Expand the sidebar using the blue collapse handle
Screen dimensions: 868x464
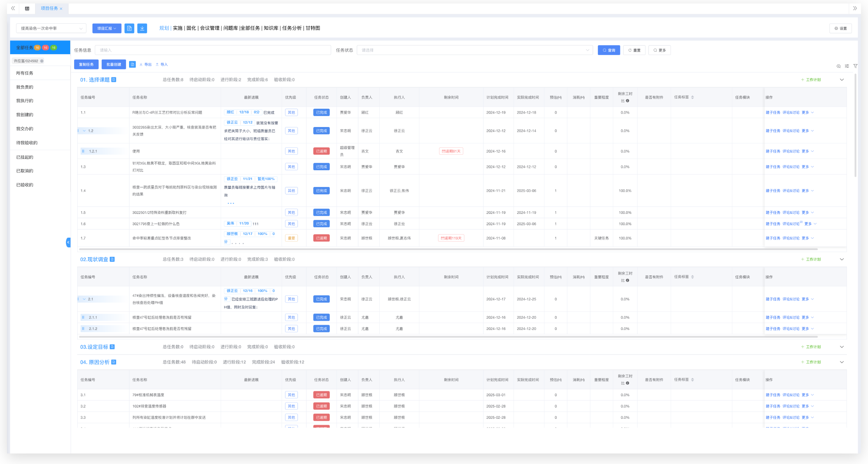click(x=68, y=242)
